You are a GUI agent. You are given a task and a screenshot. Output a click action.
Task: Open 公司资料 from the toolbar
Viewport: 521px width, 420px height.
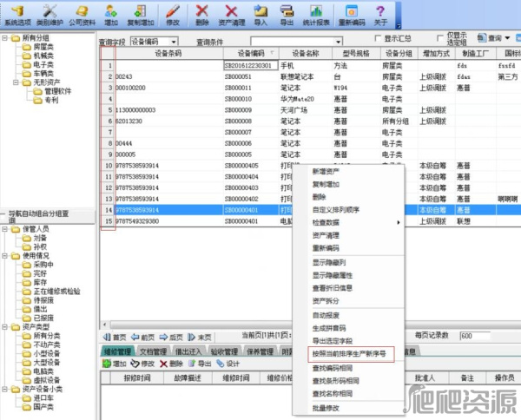tap(82, 15)
